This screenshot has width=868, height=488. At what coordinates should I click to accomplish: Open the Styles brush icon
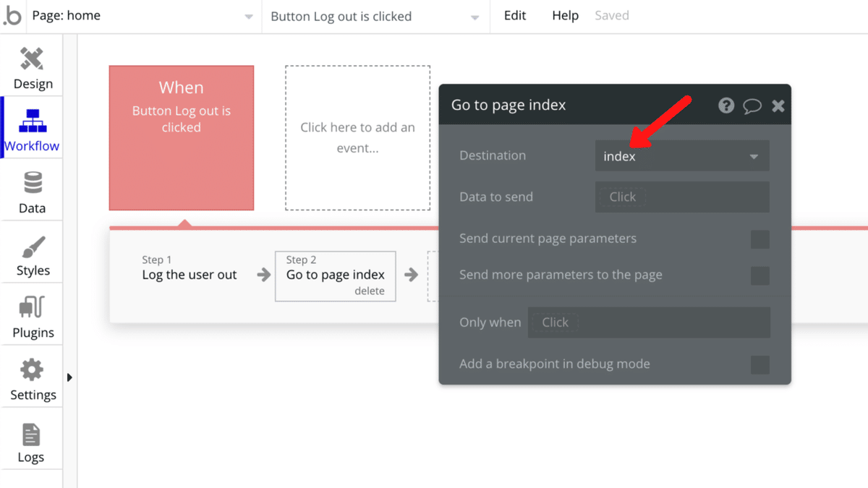[32, 247]
